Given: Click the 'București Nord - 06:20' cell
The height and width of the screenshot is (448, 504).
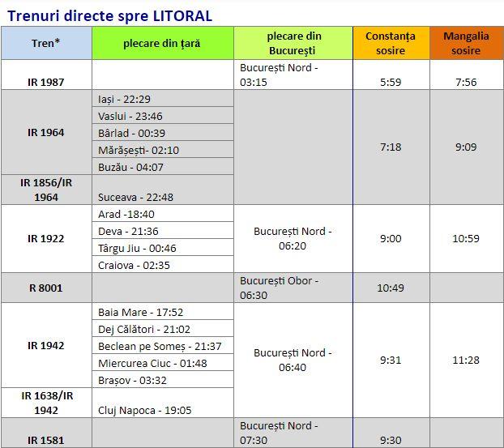Looking at the screenshot, I should 293,238.
